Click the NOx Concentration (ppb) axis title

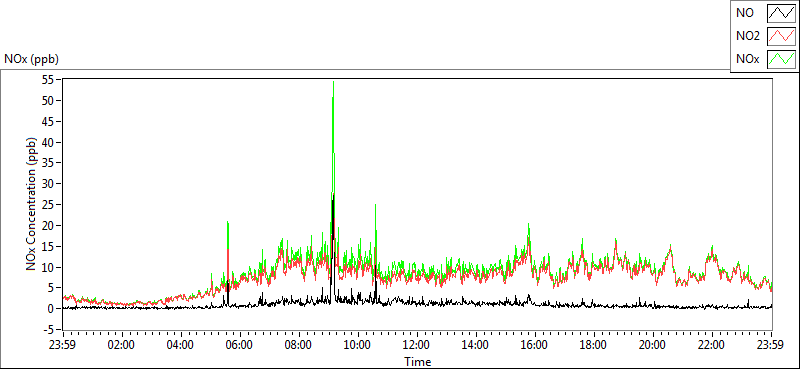pyautogui.click(x=32, y=204)
